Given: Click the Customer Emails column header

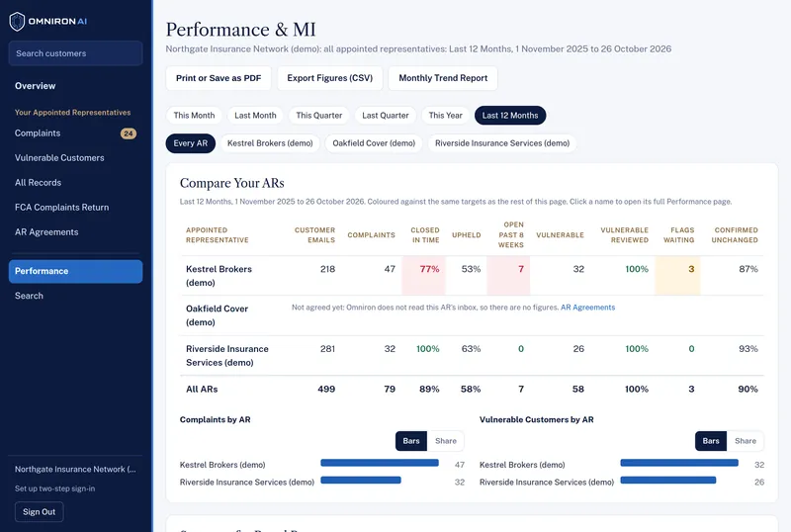Looking at the screenshot, I should coord(314,235).
